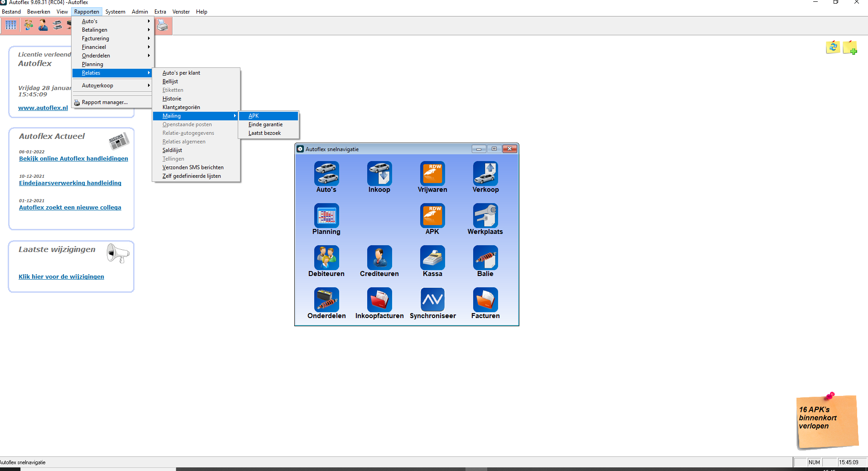Select APK in the Mailing submenu
This screenshot has height=471, width=868.
click(269, 116)
